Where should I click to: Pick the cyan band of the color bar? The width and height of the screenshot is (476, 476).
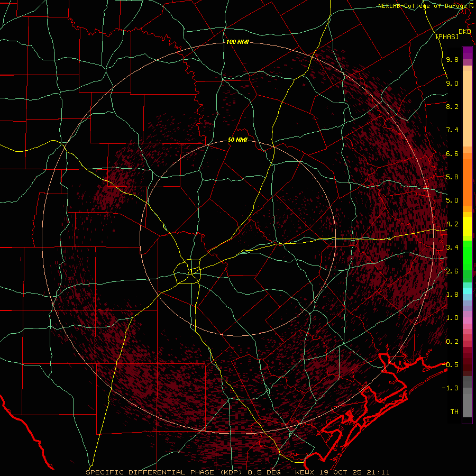(467, 291)
